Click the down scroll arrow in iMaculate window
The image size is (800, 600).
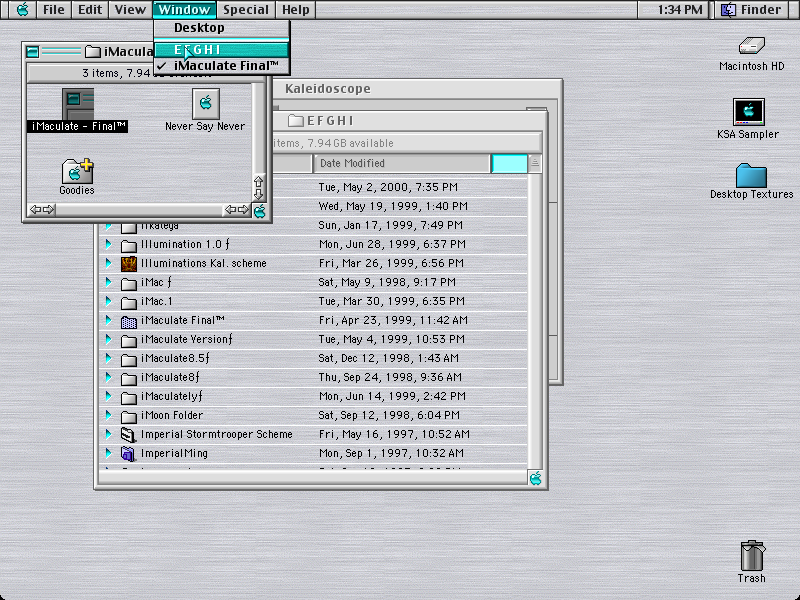(258, 194)
